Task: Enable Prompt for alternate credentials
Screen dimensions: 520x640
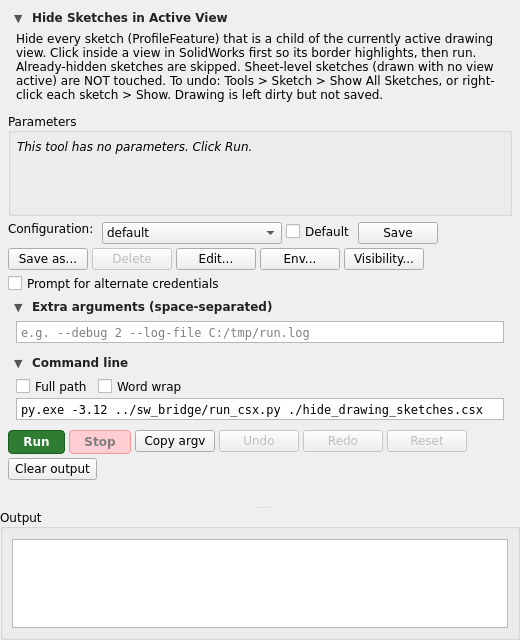Action: 15,283
